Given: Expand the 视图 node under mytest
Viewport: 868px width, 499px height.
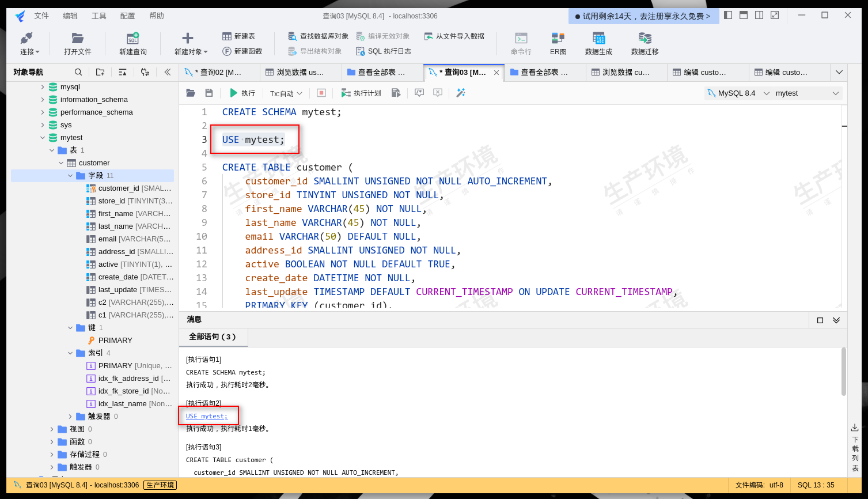Looking at the screenshot, I should [x=51, y=429].
